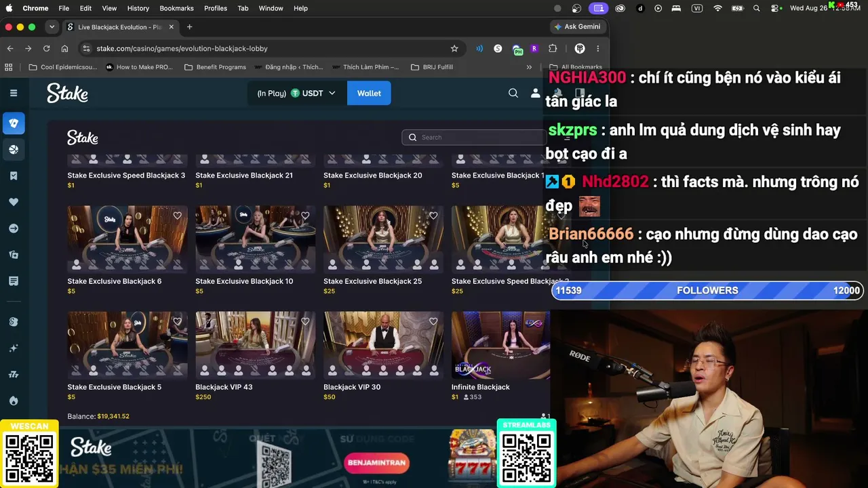Image resolution: width=868 pixels, height=488 pixels.
Task: Open Favourites heart icon in sidebar
Action: click(14, 202)
